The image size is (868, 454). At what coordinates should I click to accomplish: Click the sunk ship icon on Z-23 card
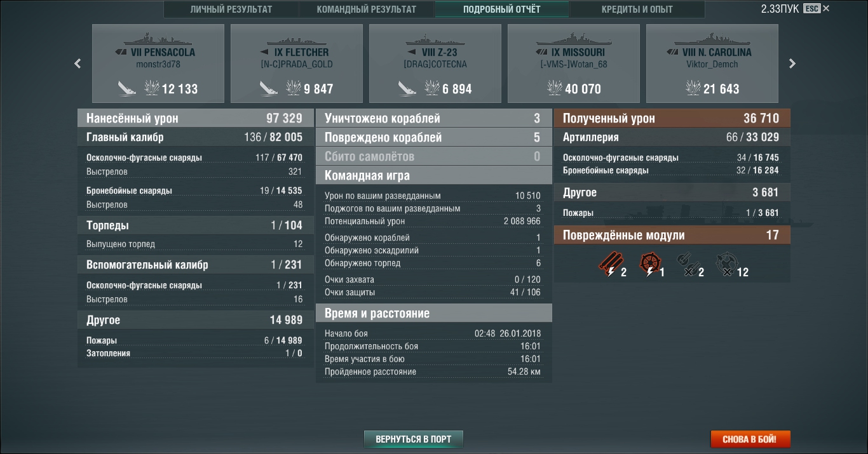pyautogui.click(x=407, y=88)
